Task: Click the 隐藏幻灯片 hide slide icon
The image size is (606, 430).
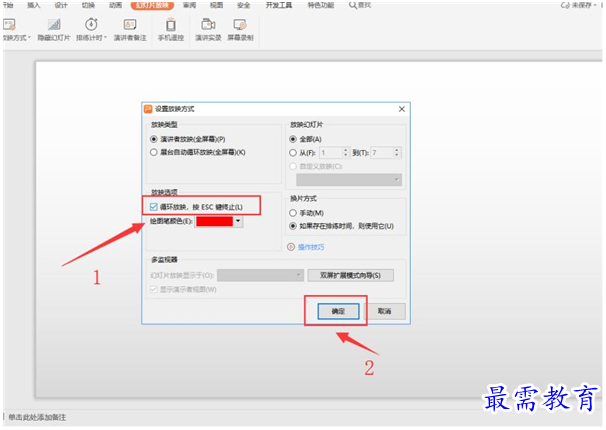Action: point(54,25)
